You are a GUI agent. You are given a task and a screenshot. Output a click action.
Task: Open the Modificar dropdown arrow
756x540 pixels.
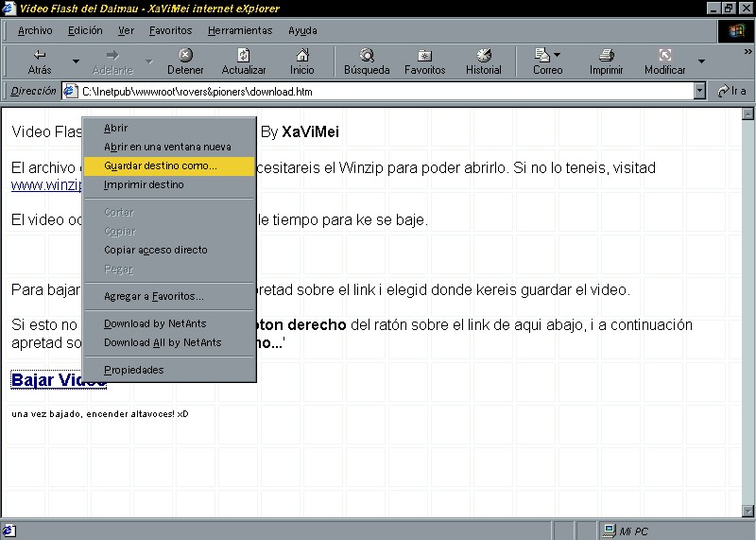pyautogui.click(x=701, y=61)
